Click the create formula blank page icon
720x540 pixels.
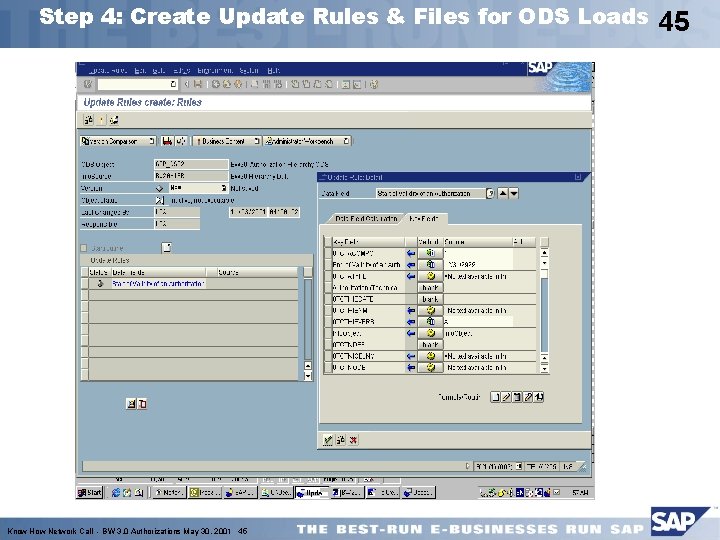pos(495,397)
